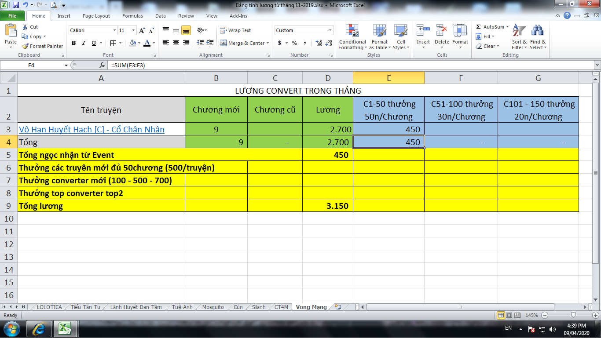601x364 pixels.
Task: Switch to the Tuệ Anh sheet tab
Action: [182, 307]
